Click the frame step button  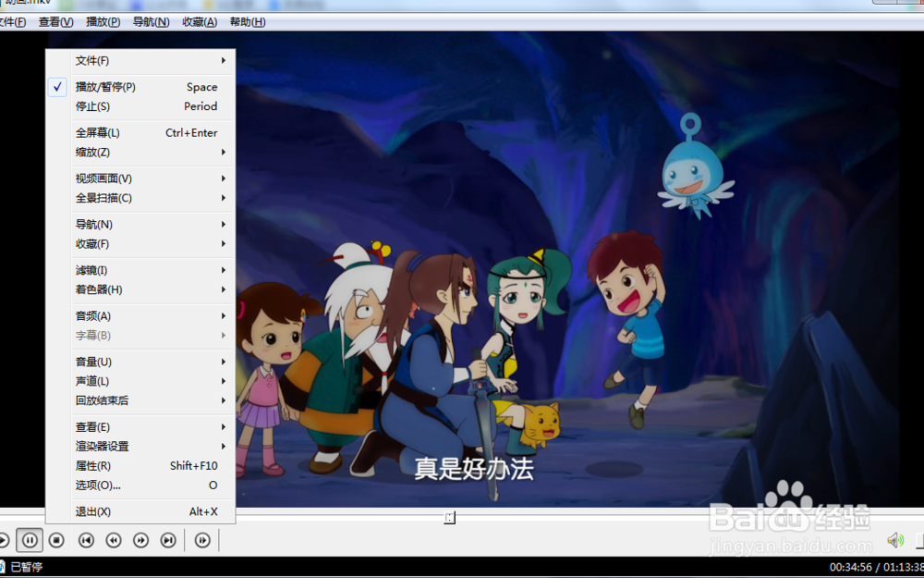coord(202,540)
